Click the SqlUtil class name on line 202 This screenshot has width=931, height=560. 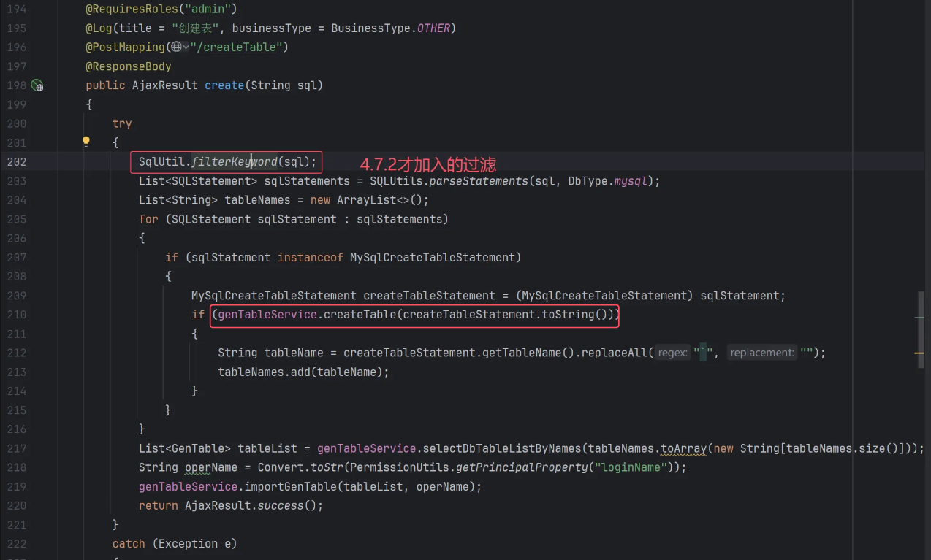coord(161,162)
